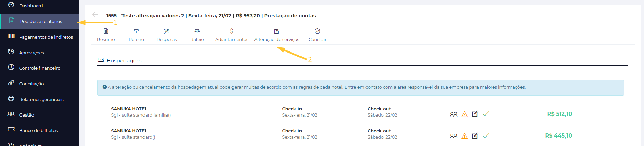This screenshot has height=146, width=644.
Task: Click the back arrow beside the order title
Action: [95, 14]
